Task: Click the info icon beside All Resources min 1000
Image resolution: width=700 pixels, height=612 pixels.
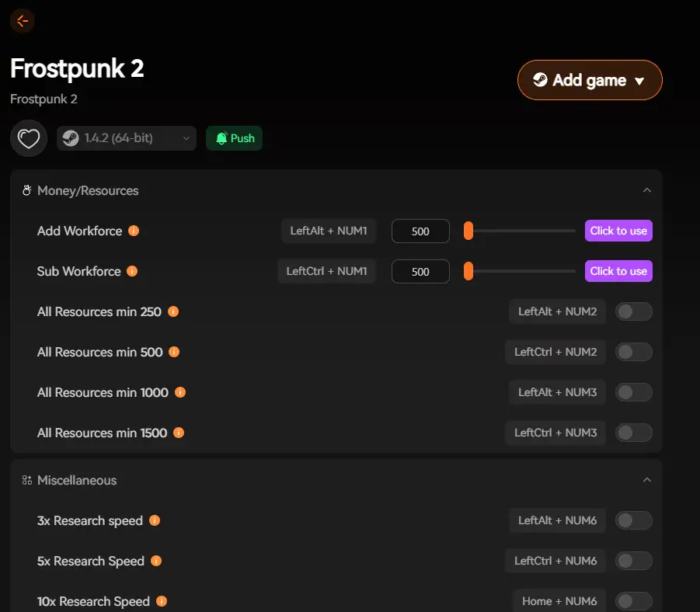Action: coord(180,392)
